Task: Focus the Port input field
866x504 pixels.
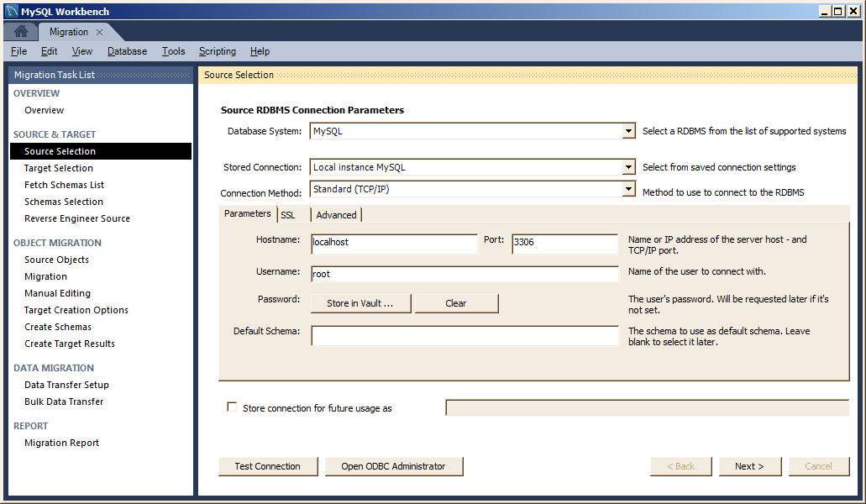Action: pyautogui.click(x=564, y=244)
